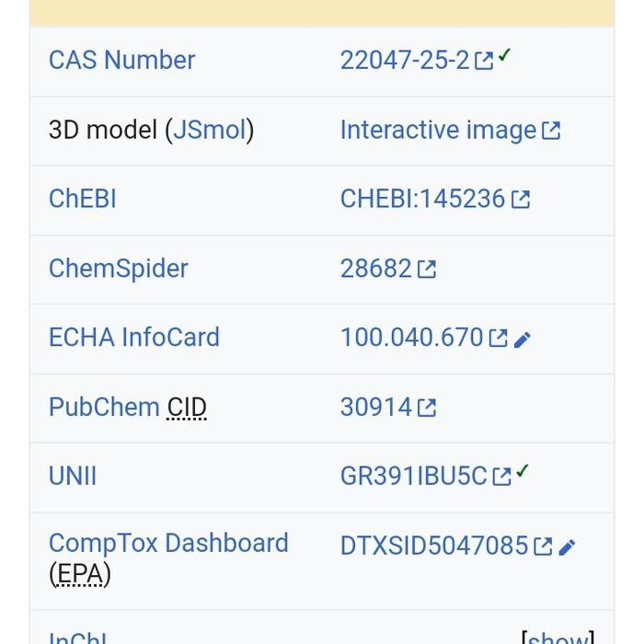This screenshot has height=644, width=644.
Task: Click external link icon beside CAS number
Action: coord(484,62)
